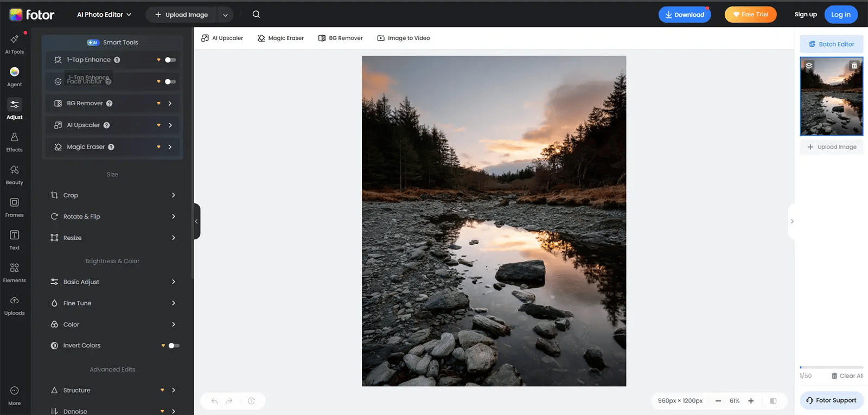This screenshot has height=415, width=868.
Task: Click the reset history icon
Action: [251, 401]
